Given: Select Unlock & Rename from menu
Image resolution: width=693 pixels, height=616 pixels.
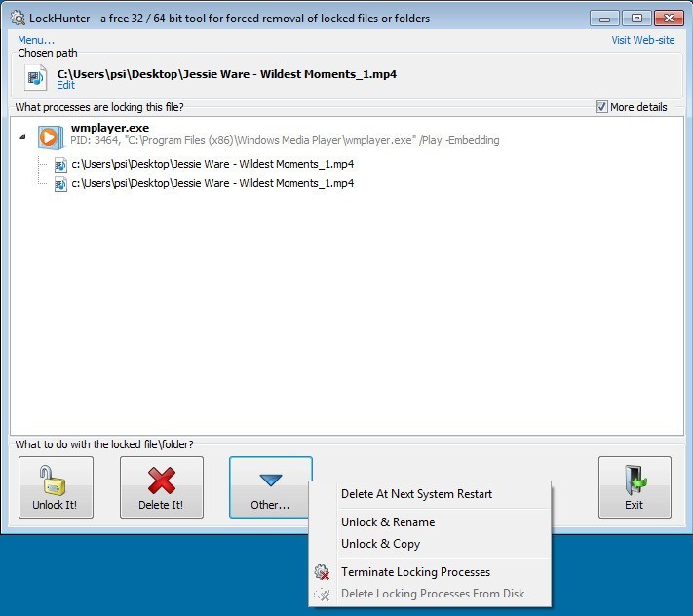Looking at the screenshot, I should click(388, 522).
